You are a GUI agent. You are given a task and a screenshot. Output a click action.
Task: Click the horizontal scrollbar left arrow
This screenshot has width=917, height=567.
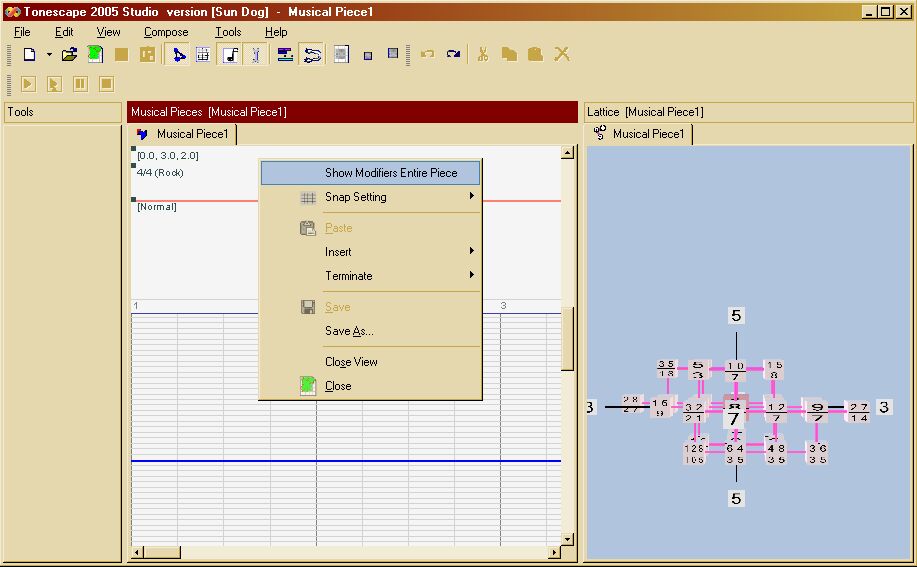137,552
